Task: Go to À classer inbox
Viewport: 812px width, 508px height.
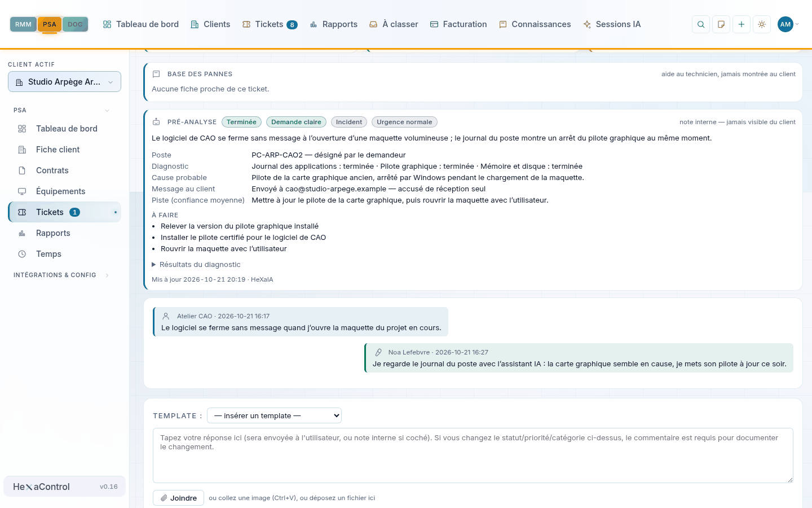Action: (x=394, y=24)
